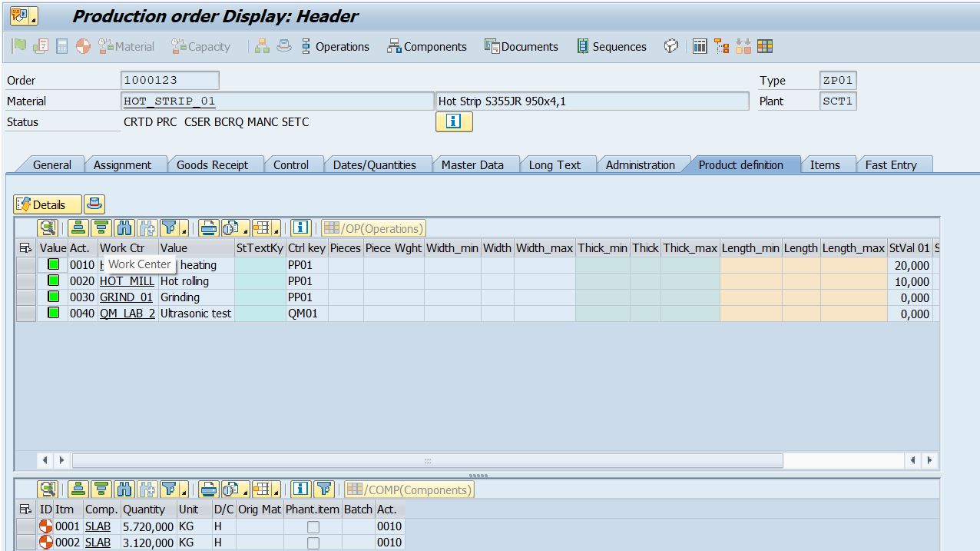
Task: Switch to the Goods Receipt tab
Action: click(x=212, y=165)
